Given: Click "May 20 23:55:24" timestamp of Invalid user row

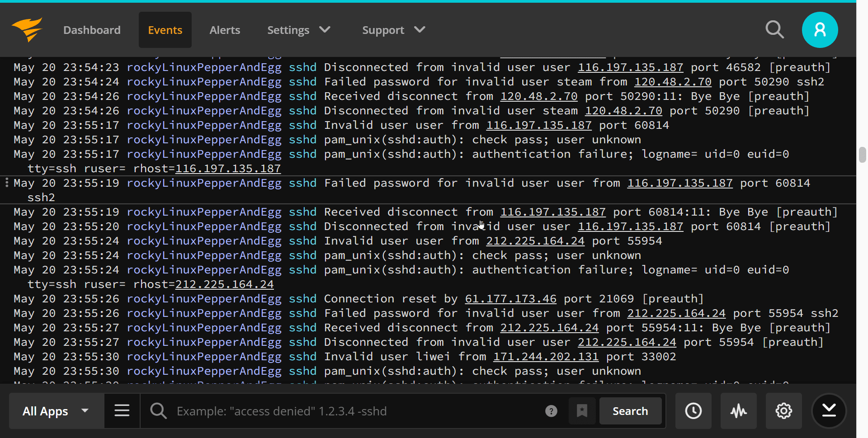Looking at the screenshot, I should click(x=66, y=241).
